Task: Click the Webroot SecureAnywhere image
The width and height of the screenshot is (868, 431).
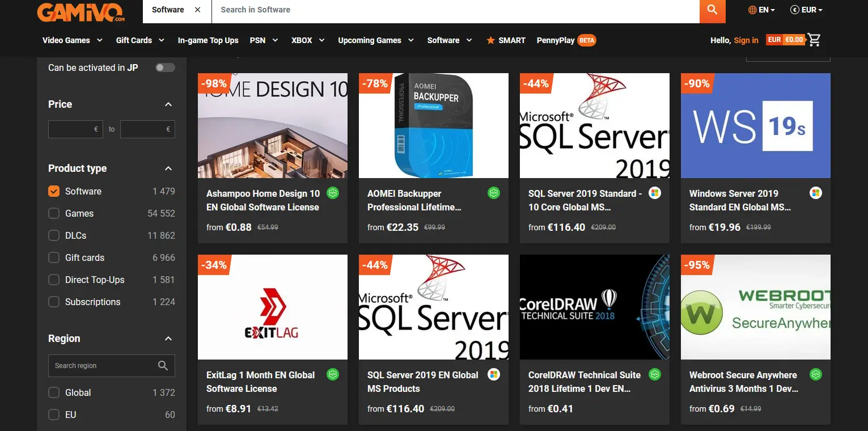Action: point(756,307)
